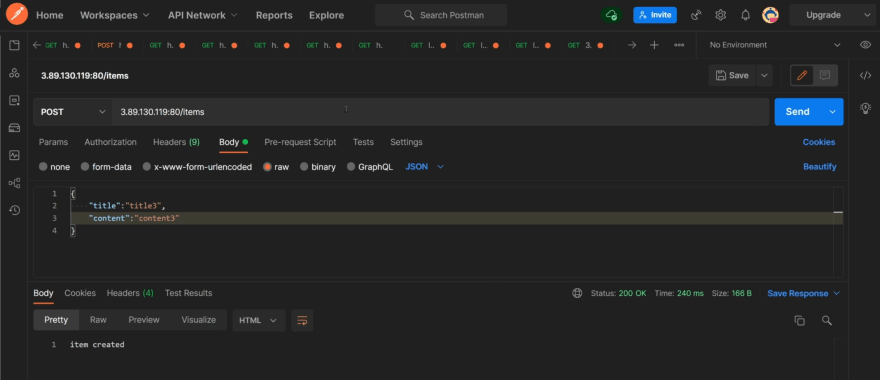Switch to the Authorization tab
Screen dimensions: 880x380
coord(111,142)
